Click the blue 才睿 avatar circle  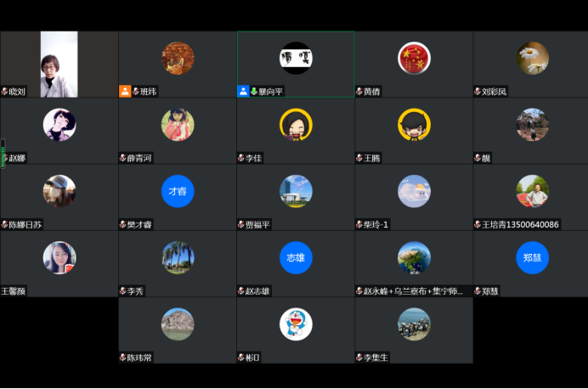click(x=178, y=191)
